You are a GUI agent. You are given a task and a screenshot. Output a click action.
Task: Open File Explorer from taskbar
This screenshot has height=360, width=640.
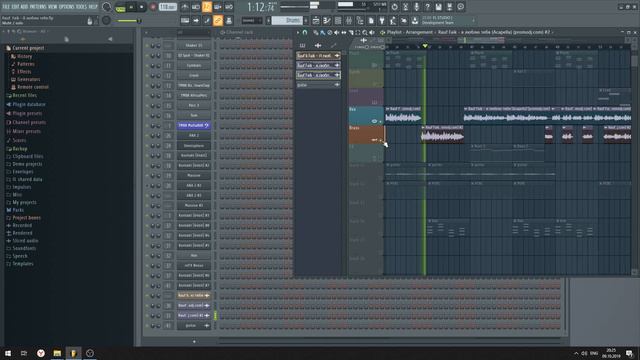point(57,353)
